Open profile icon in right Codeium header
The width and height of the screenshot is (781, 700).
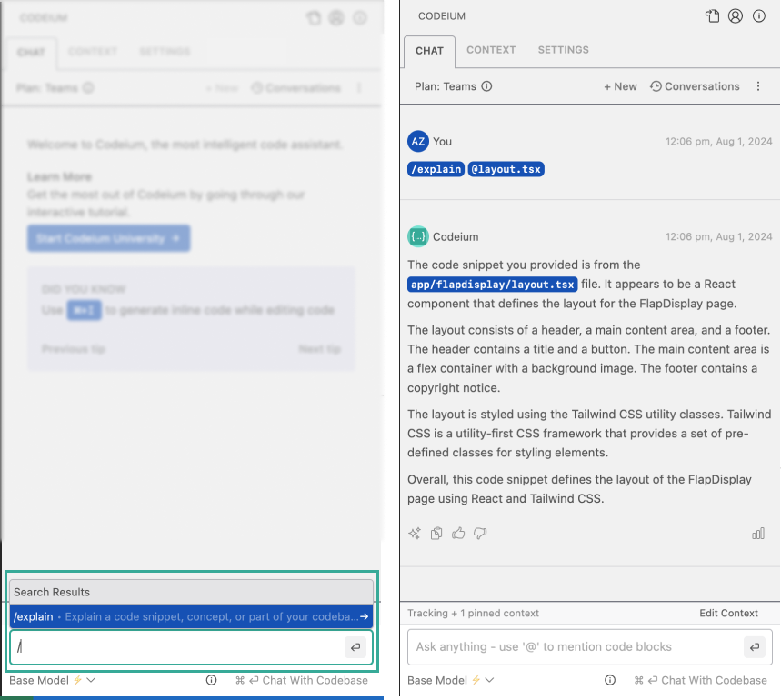[736, 16]
